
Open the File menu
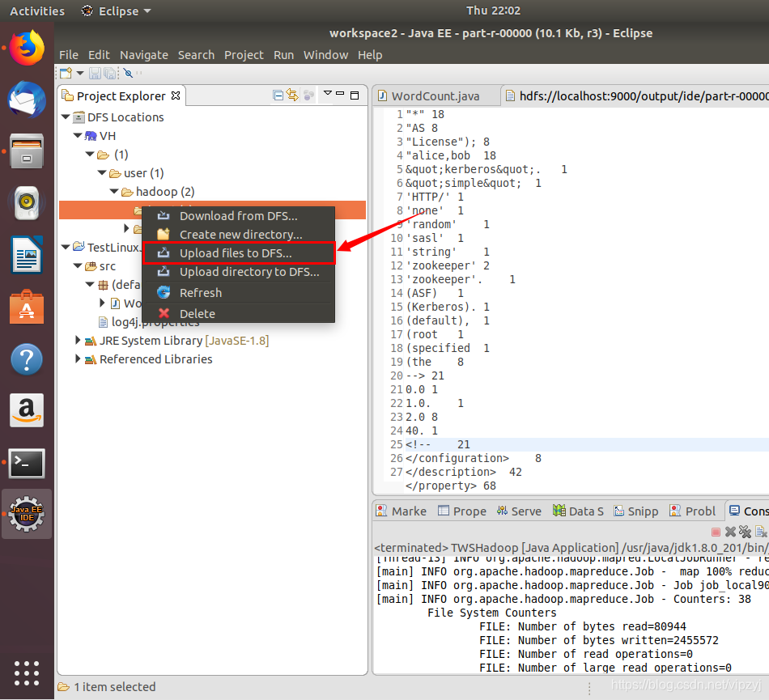(69, 55)
